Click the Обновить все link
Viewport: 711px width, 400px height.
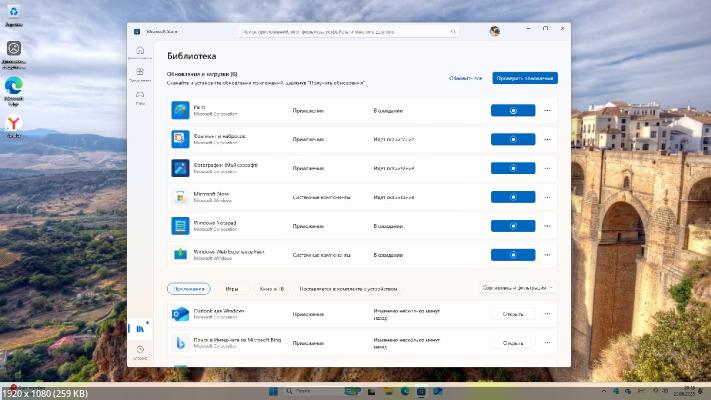465,78
